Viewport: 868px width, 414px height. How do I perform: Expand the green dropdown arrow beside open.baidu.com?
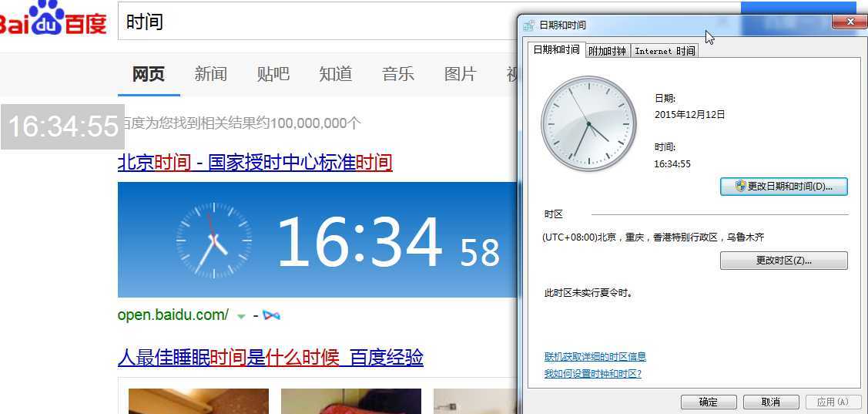click(241, 316)
